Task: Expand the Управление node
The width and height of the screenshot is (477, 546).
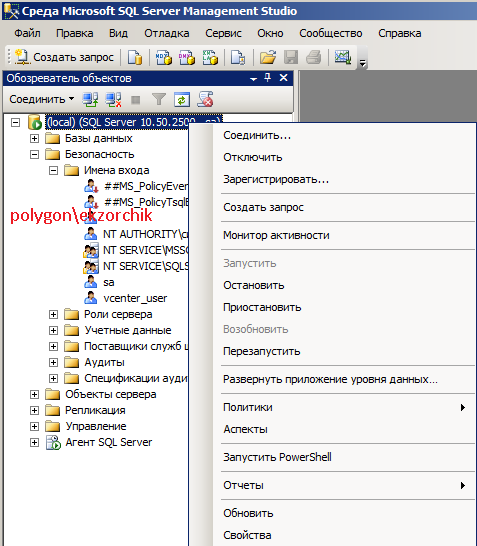Action: pyautogui.click(x=34, y=427)
